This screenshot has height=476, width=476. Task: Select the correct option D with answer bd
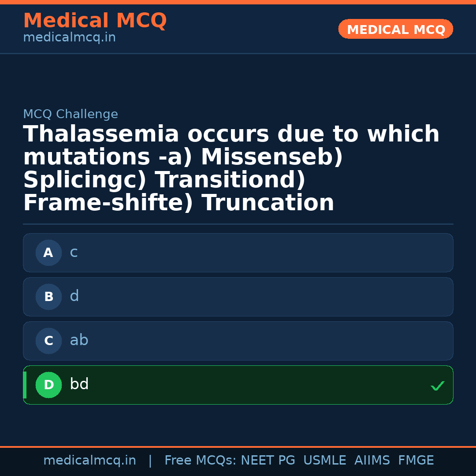pyautogui.click(x=238, y=385)
